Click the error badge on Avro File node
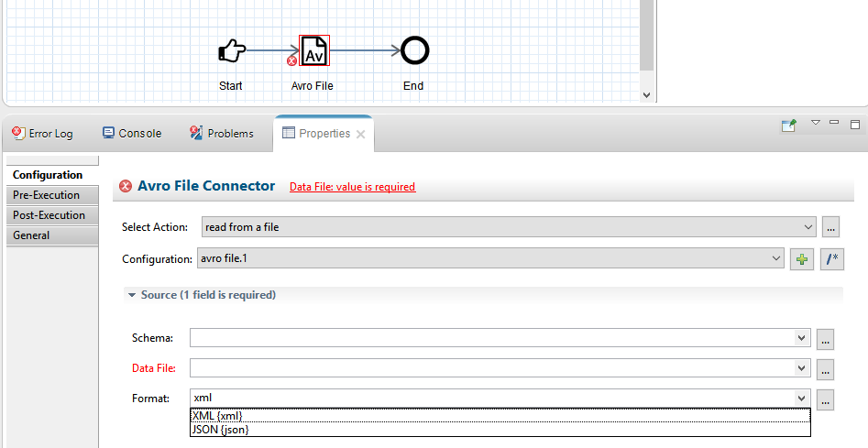 point(291,61)
